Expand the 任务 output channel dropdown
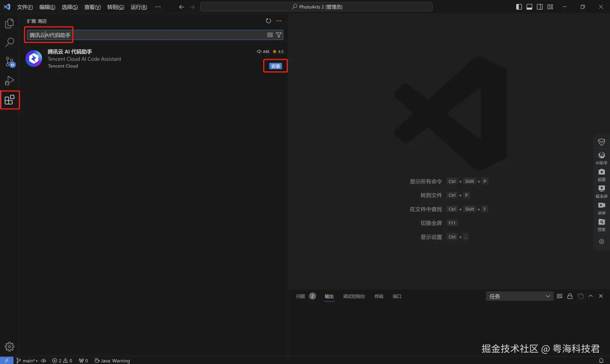Image resolution: width=610 pixels, height=364 pixels. [519, 296]
